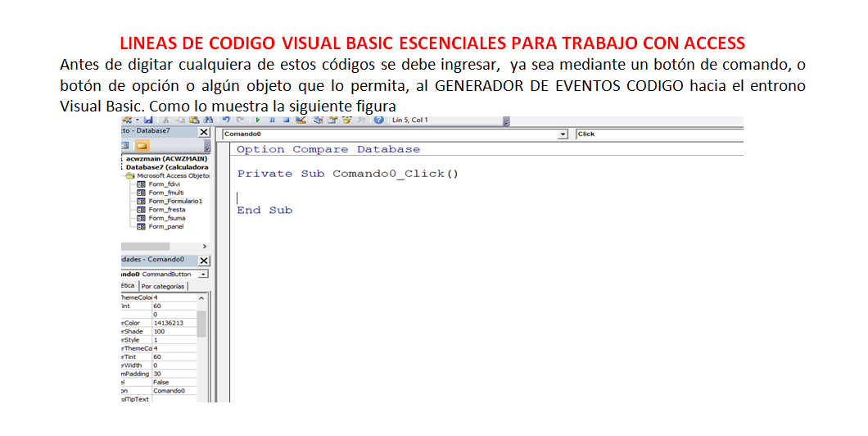Click the Toggle Folders icon in project panel
Image resolution: width=868 pixels, height=436 pixels.
click(x=142, y=146)
